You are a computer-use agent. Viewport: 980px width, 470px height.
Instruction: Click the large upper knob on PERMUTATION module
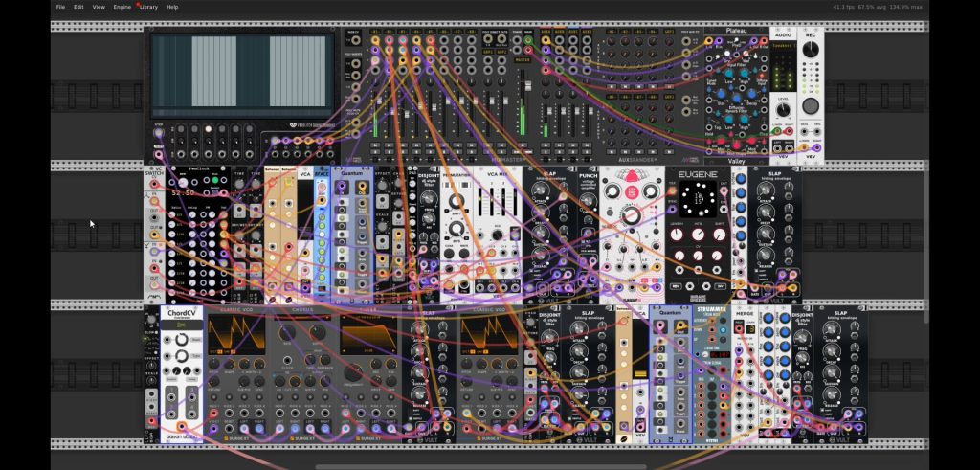click(457, 201)
